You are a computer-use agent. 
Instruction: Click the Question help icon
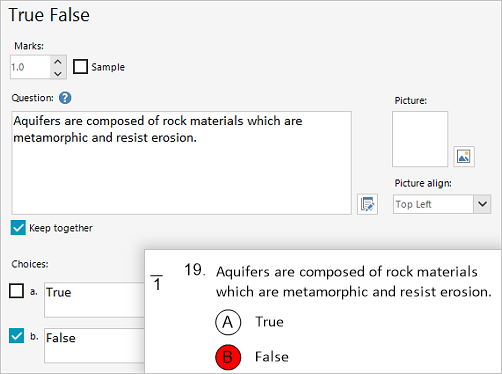tap(65, 98)
